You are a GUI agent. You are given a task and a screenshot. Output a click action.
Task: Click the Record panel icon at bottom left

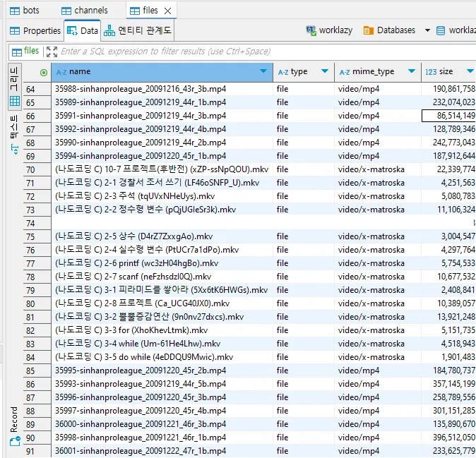point(15,441)
